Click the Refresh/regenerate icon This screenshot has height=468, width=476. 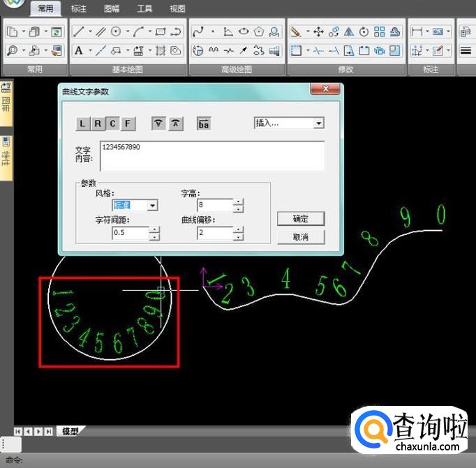(57, 31)
